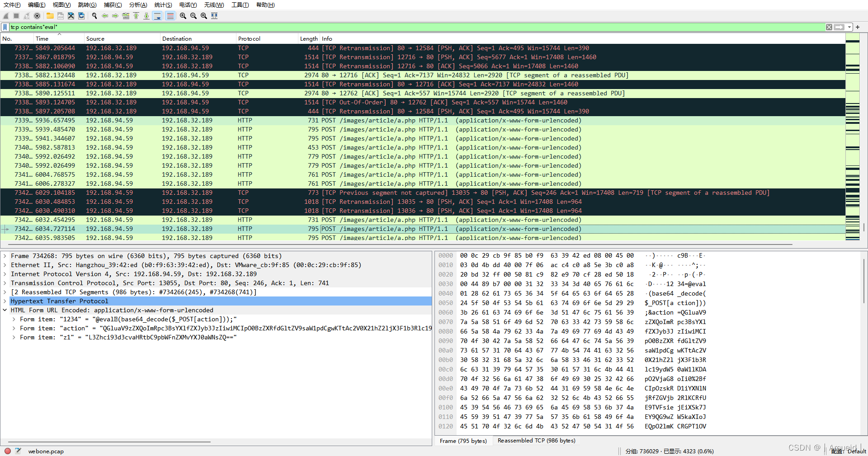Zoom out the main window text
The image size is (868, 456).
(193, 16)
